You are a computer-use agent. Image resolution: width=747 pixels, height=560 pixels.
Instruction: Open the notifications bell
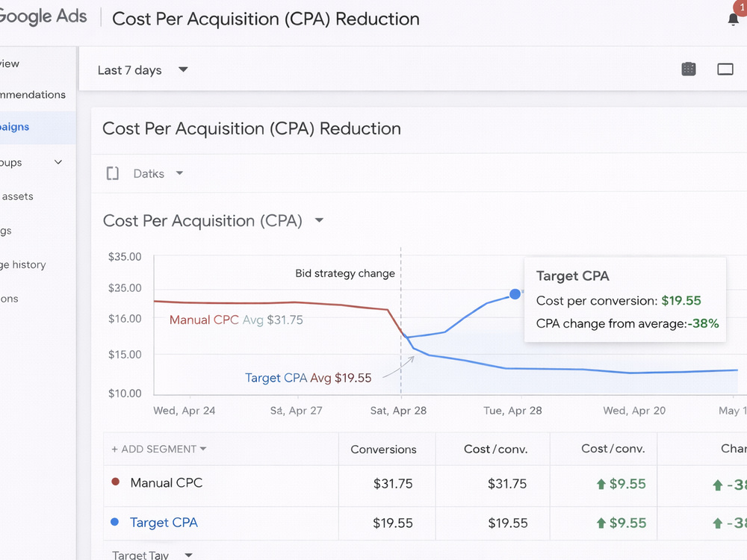(734, 19)
